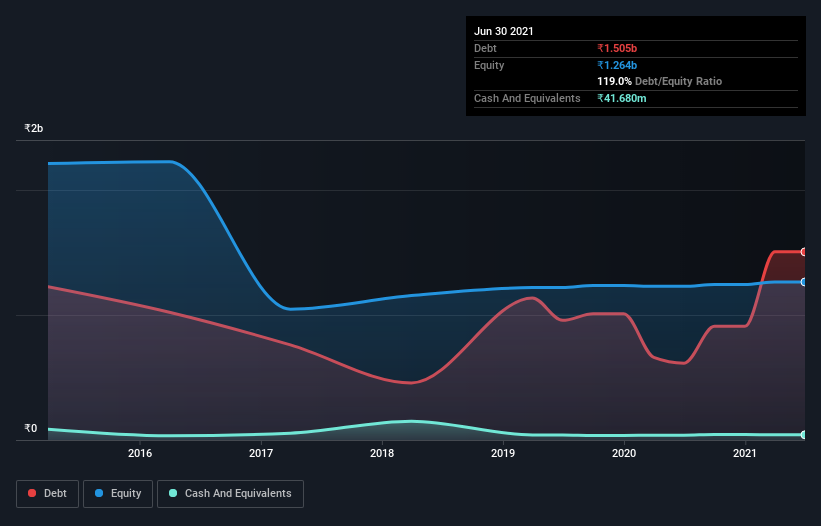Click the ₹2b y-axis label
The image size is (821, 526).
point(34,128)
